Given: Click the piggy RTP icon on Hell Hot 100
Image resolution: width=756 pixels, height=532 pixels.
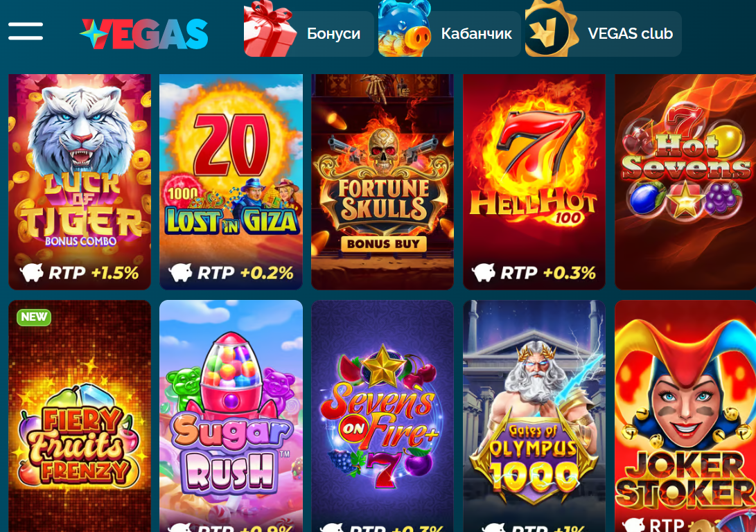Looking at the screenshot, I should (484, 273).
